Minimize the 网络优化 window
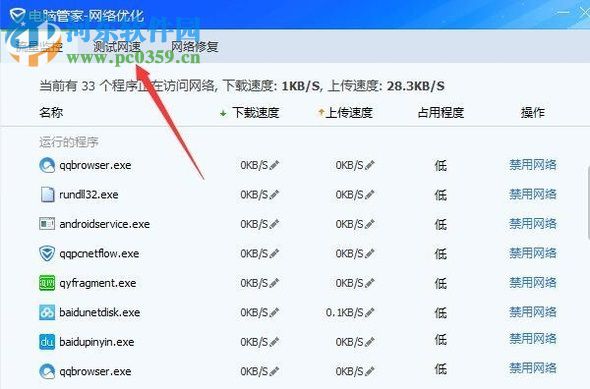Screen dimensions: 590x389 (x=563, y=12)
